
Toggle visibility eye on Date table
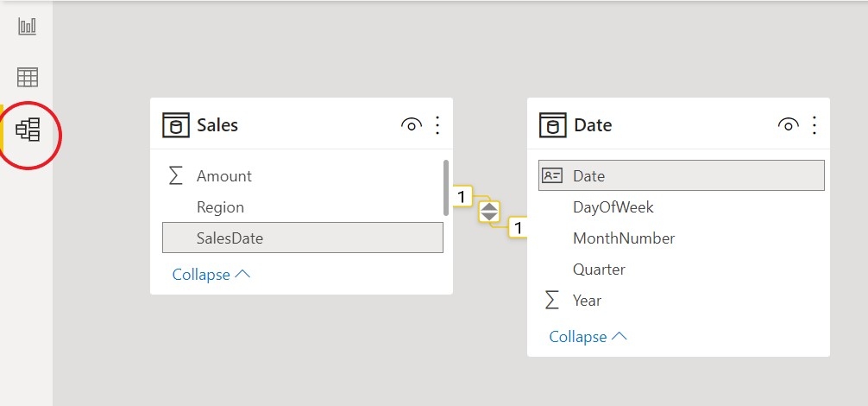click(788, 125)
